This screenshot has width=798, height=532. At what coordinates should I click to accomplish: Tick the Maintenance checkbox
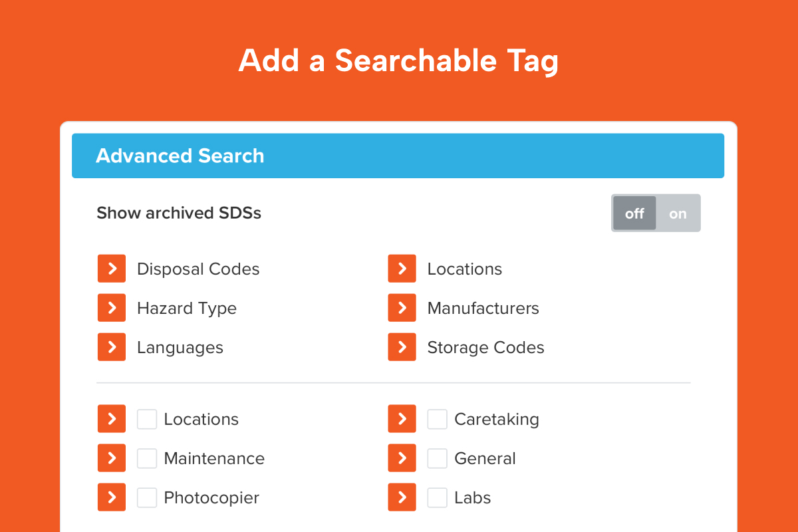click(147, 458)
